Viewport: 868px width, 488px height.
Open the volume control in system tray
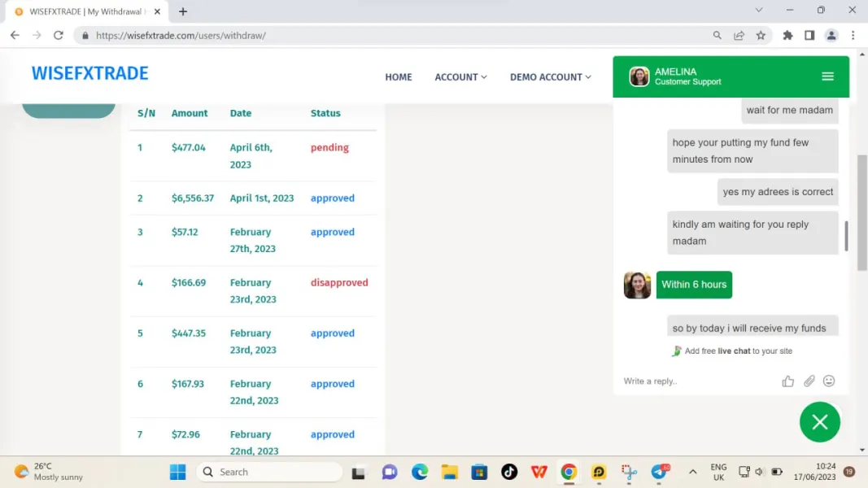(760, 472)
